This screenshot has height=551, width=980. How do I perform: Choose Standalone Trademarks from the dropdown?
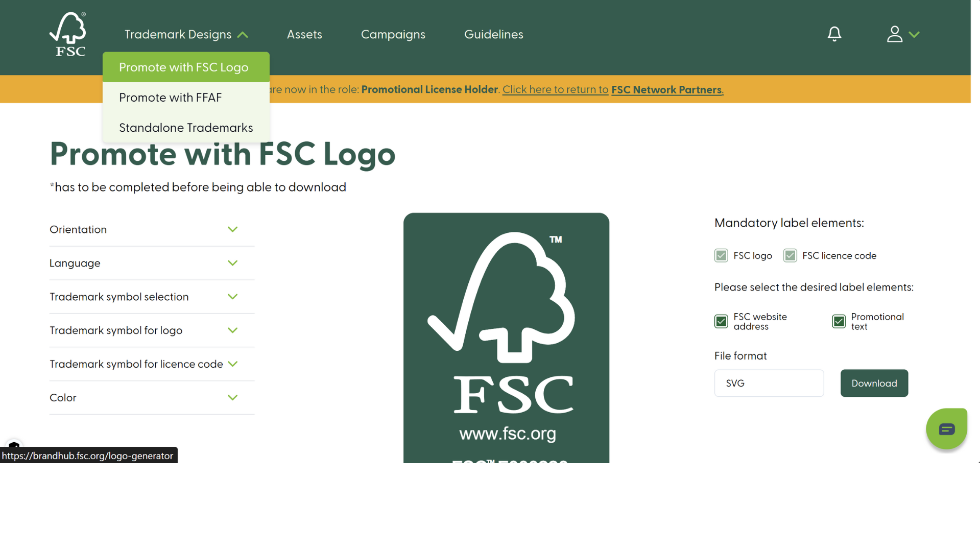(186, 128)
